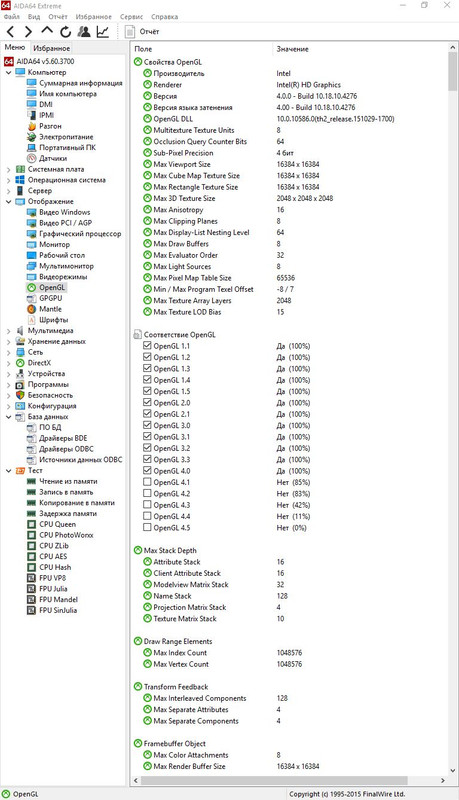Open the Безопасность security icon
This screenshot has width=459, height=800.
coord(20,395)
